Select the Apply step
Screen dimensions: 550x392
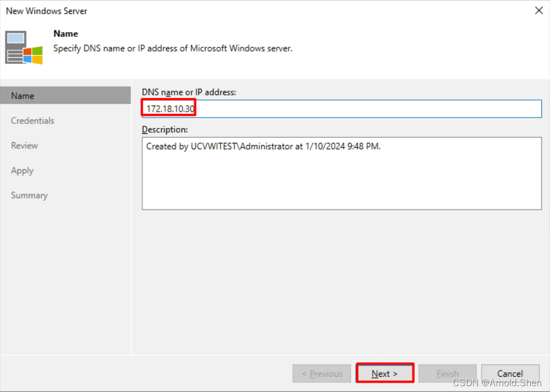pos(22,171)
